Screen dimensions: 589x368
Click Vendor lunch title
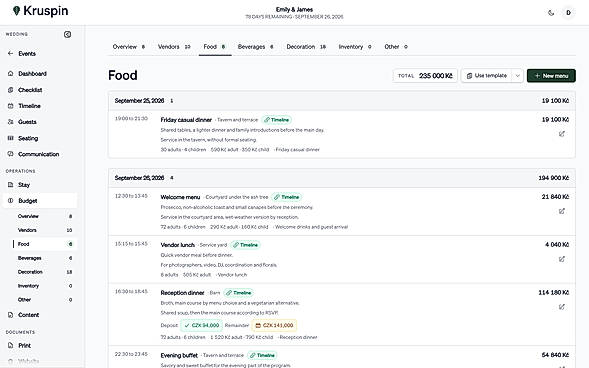pos(178,245)
